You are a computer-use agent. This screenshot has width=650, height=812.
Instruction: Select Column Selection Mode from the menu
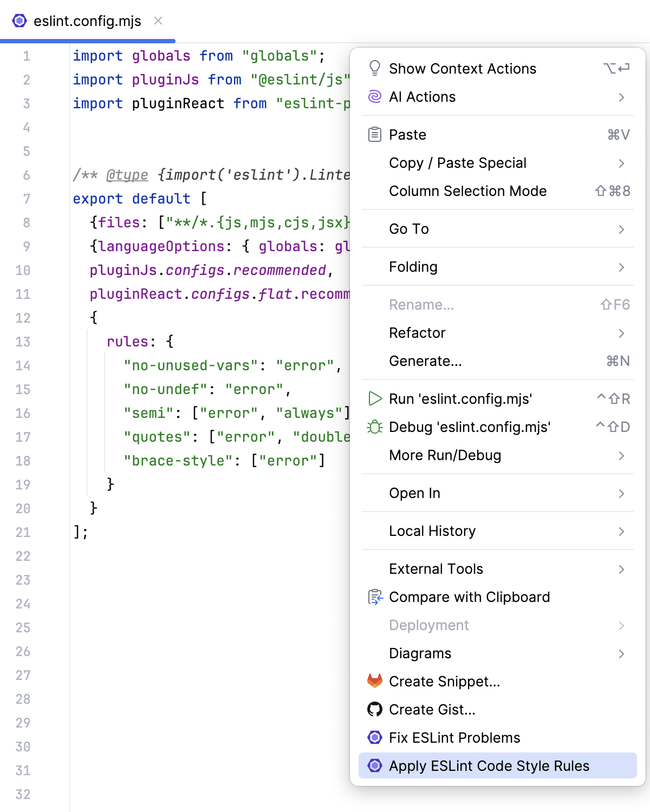tap(468, 191)
